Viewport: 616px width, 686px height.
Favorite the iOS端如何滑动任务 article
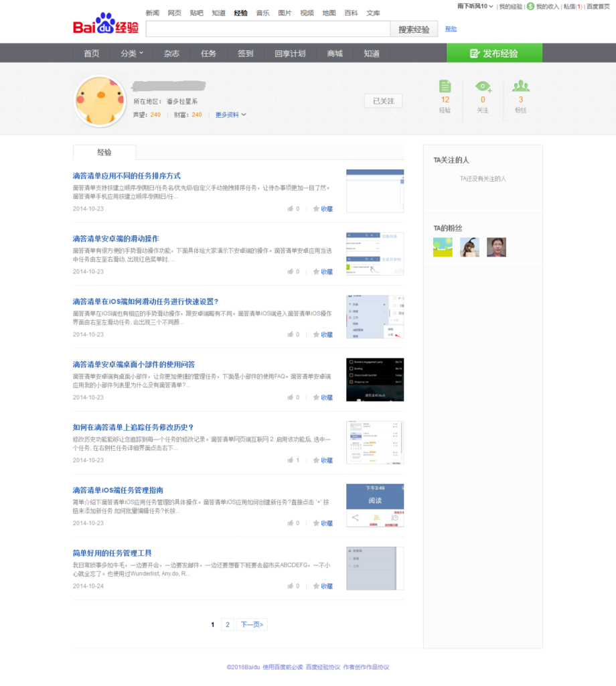coord(323,335)
